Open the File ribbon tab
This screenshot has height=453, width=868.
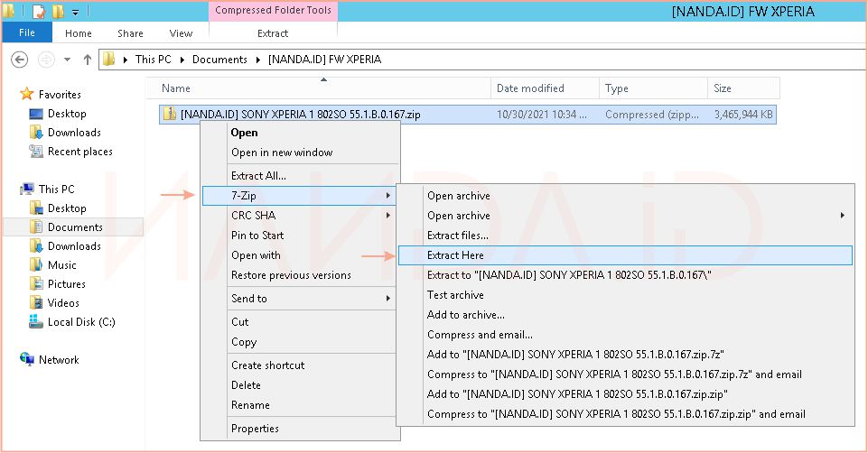tap(27, 33)
